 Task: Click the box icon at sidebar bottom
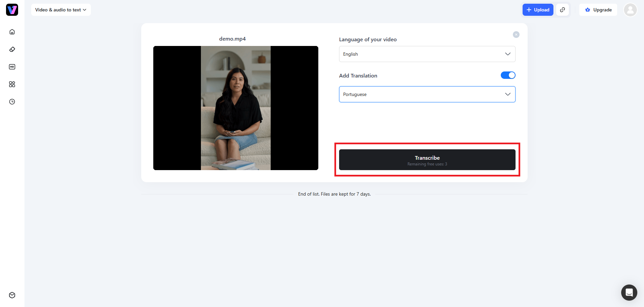[12, 295]
